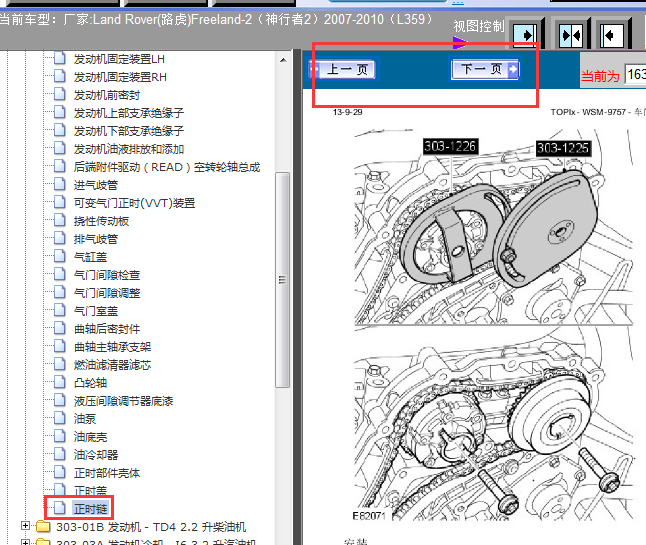
Task: Click the left-arrow view control icon
Action: [612, 35]
